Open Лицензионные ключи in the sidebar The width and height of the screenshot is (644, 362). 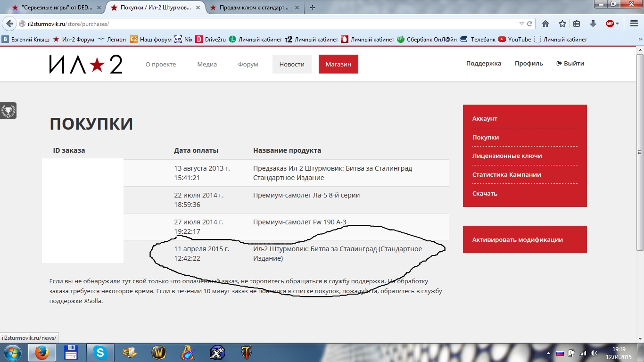(x=507, y=156)
